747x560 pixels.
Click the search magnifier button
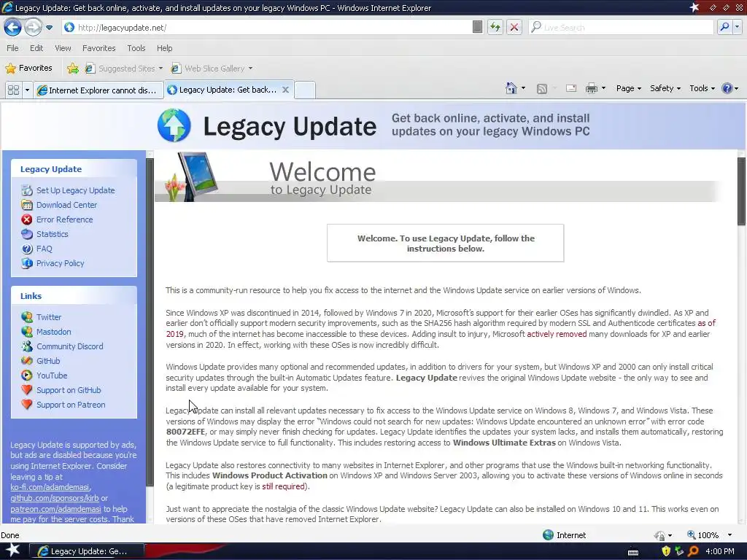(x=724, y=27)
